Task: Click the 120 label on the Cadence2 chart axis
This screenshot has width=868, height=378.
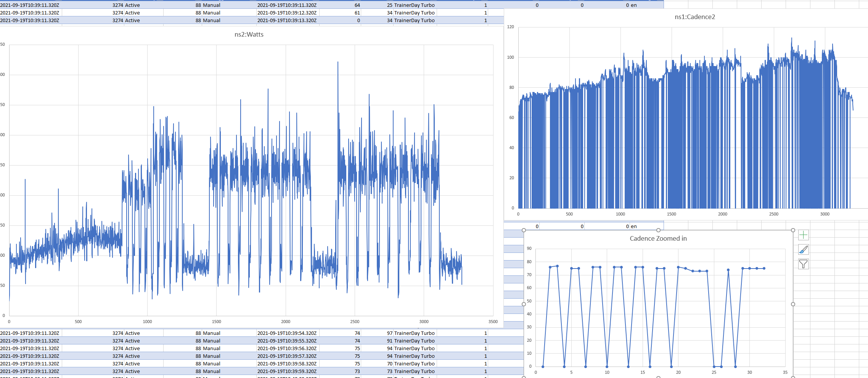Action: coord(510,27)
